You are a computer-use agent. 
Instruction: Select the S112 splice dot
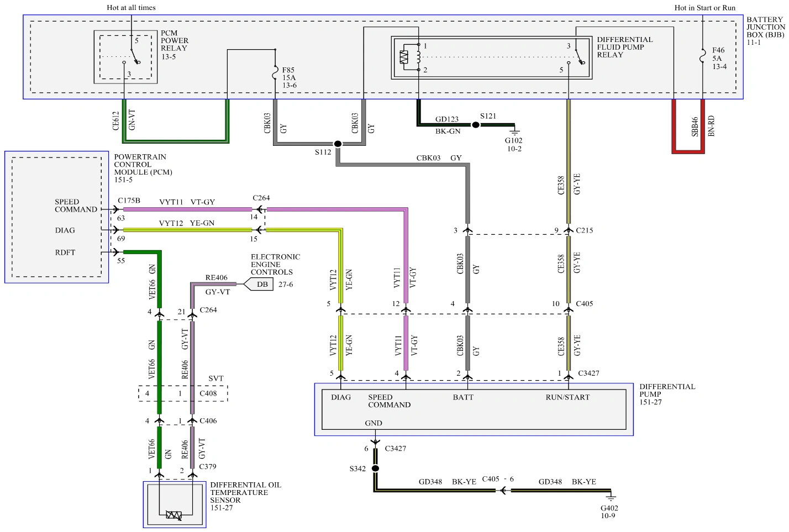pos(338,144)
